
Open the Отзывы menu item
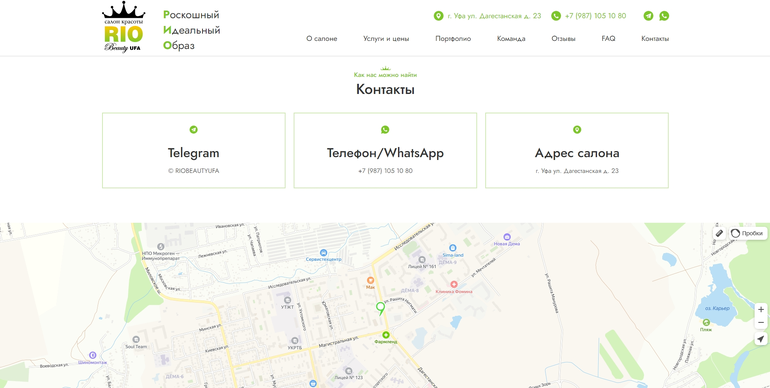(563, 39)
